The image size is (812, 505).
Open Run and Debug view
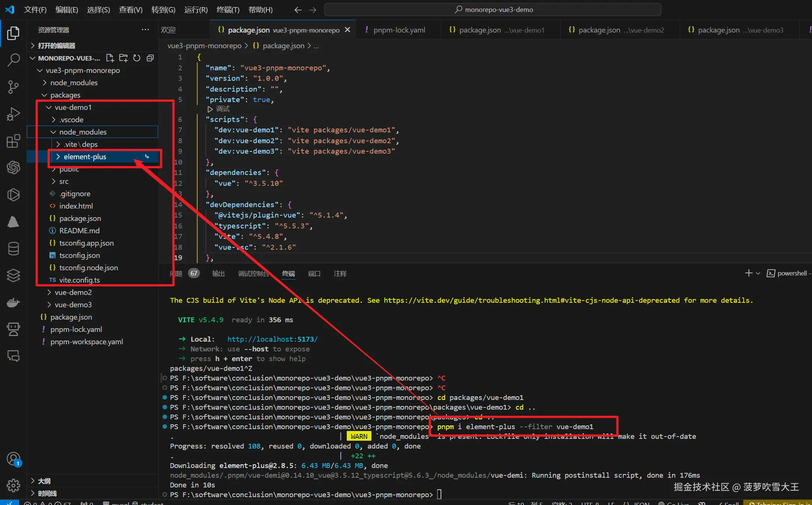13,114
